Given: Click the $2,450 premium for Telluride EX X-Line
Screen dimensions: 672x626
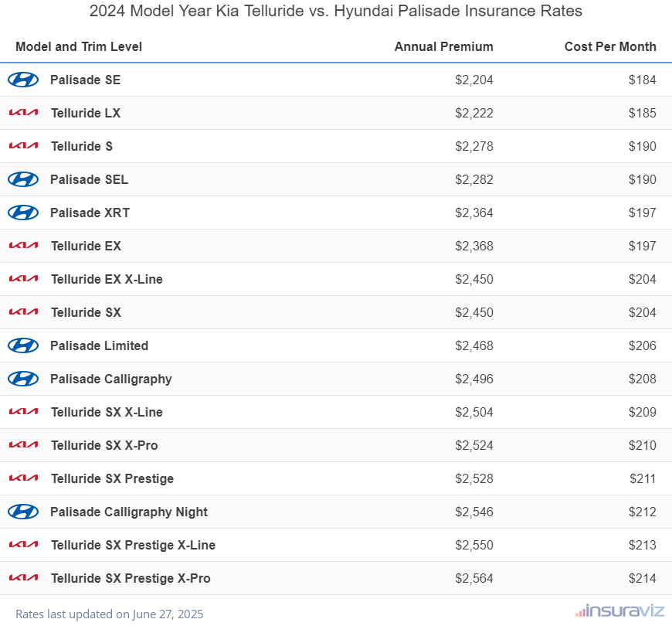Looking at the screenshot, I should pyautogui.click(x=474, y=279).
